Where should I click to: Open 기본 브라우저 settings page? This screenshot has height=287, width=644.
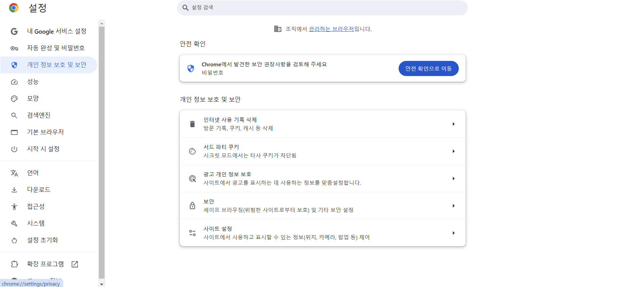[x=49, y=132]
